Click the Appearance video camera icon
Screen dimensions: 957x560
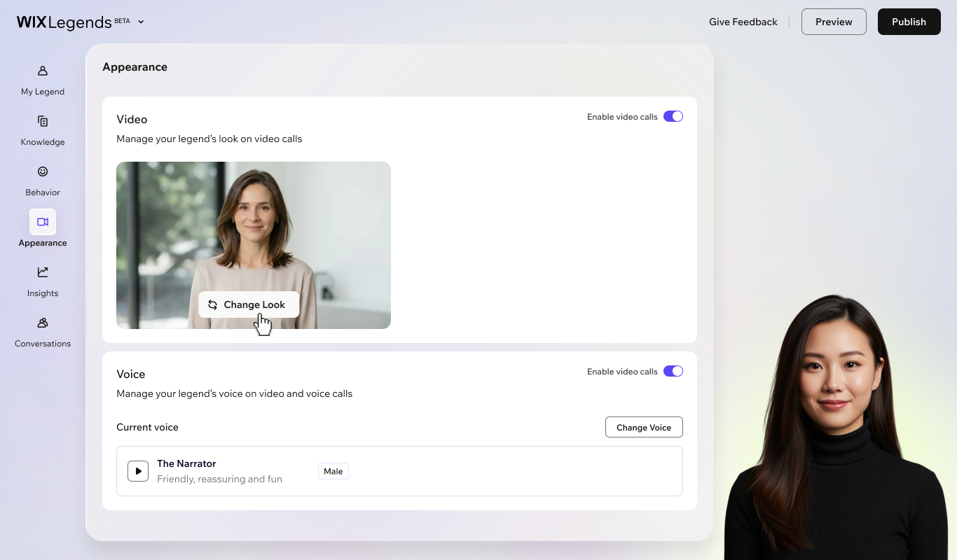click(43, 222)
